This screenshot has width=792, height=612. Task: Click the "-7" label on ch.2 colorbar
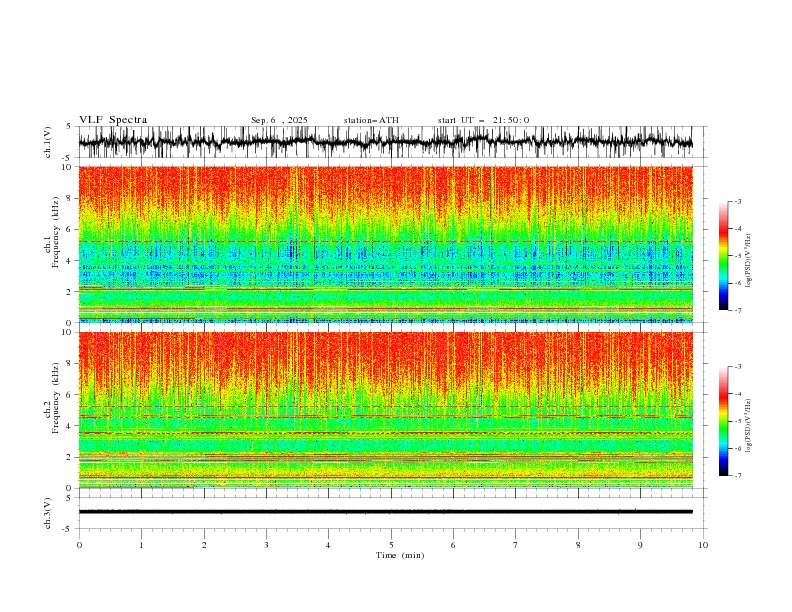pyautogui.click(x=737, y=475)
